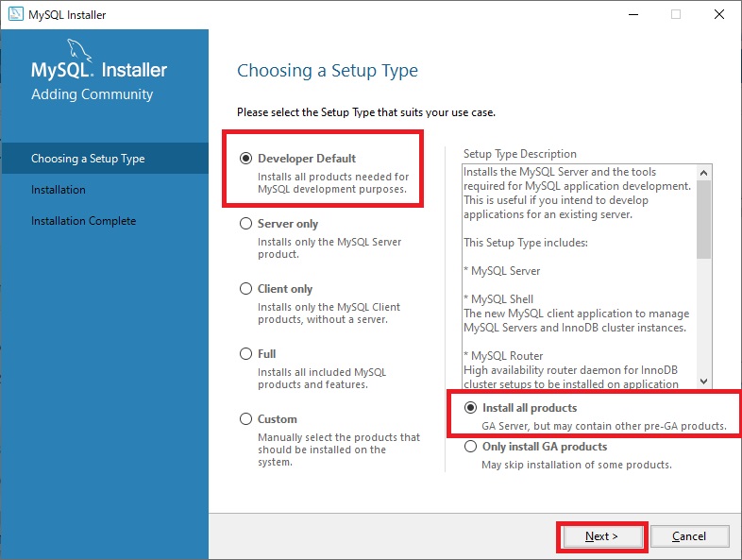This screenshot has height=560, width=742.
Task: Click the 'Adding Community' subtitle
Action: click(x=93, y=94)
